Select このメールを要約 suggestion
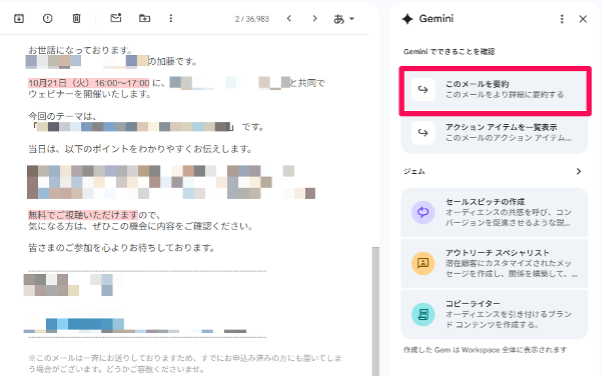 (x=495, y=90)
